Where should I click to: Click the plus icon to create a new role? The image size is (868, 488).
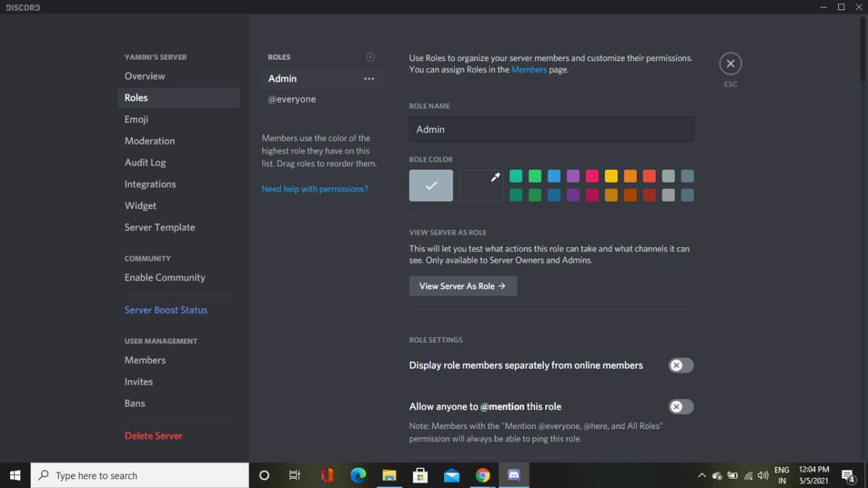(370, 57)
